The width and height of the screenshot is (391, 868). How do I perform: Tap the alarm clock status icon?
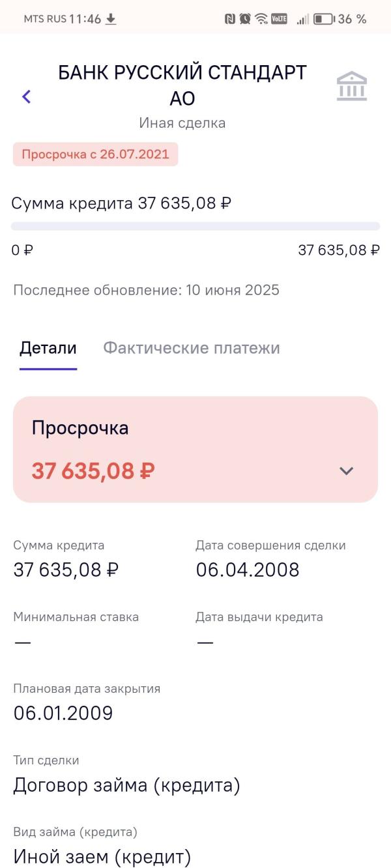(x=245, y=19)
